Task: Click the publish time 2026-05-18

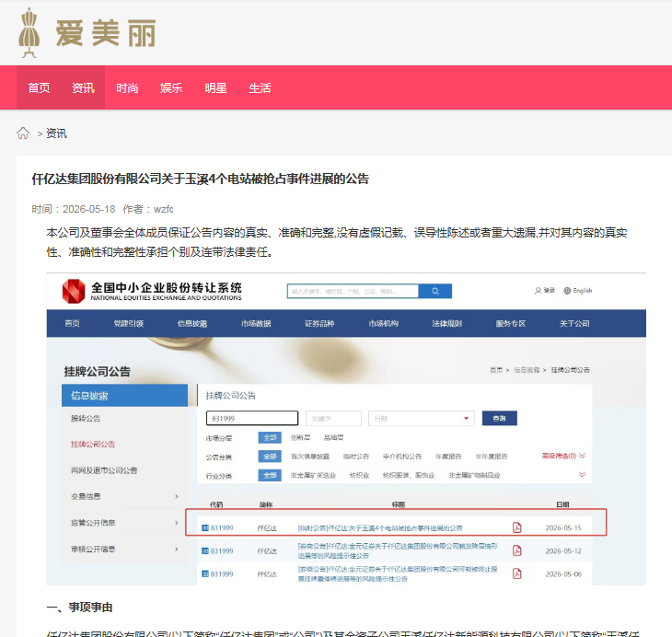Action: click(x=88, y=209)
